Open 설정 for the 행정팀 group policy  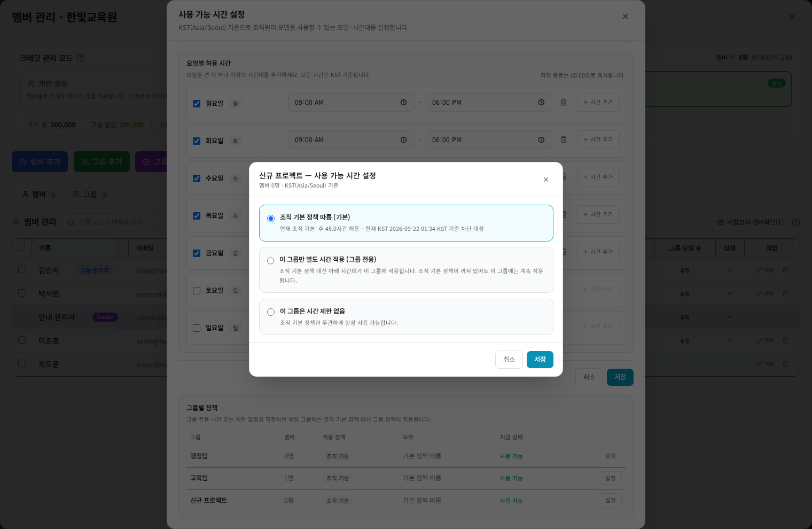coord(610,456)
